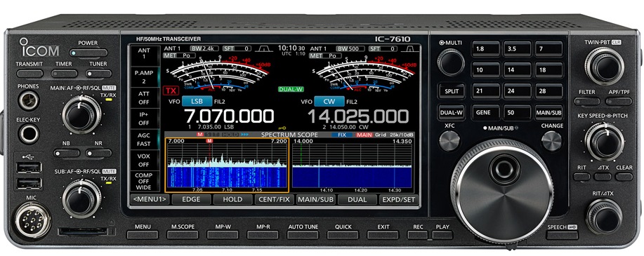Click the upper USB port
Viewport: 644px width, 256px height.
pos(29,168)
